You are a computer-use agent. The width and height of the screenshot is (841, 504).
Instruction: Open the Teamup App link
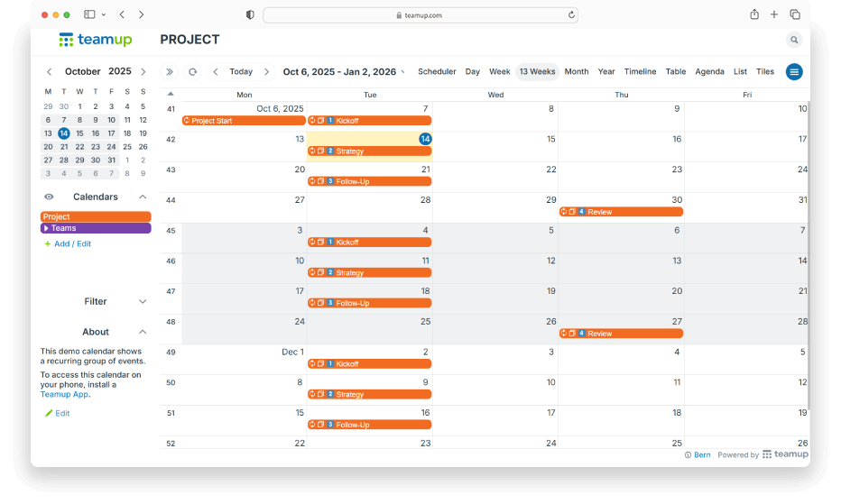64,394
